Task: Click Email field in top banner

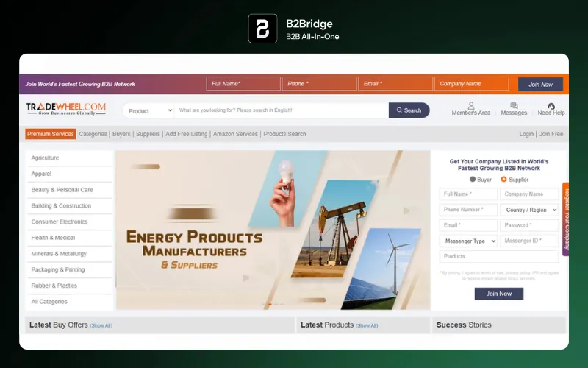Action: [395, 84]
